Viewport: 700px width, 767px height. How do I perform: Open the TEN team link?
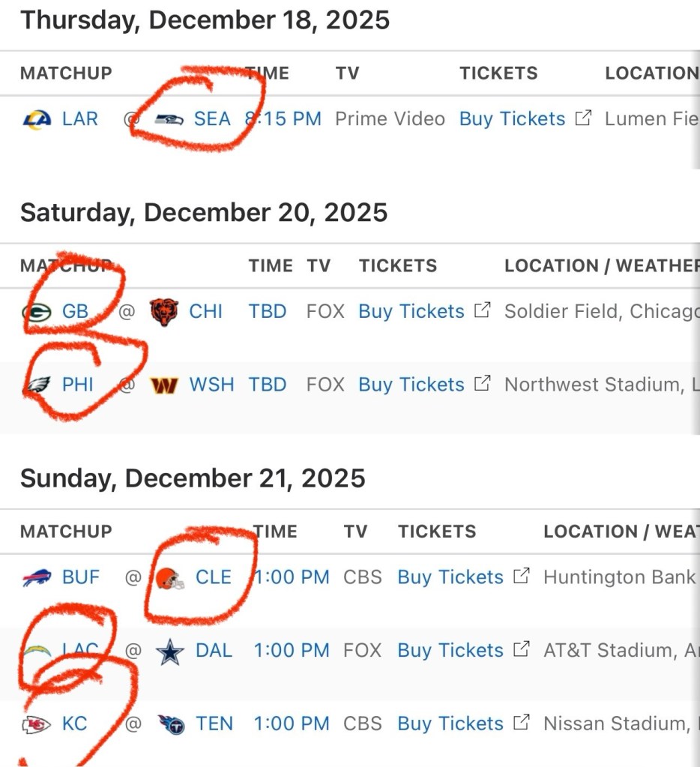point(214,724)
